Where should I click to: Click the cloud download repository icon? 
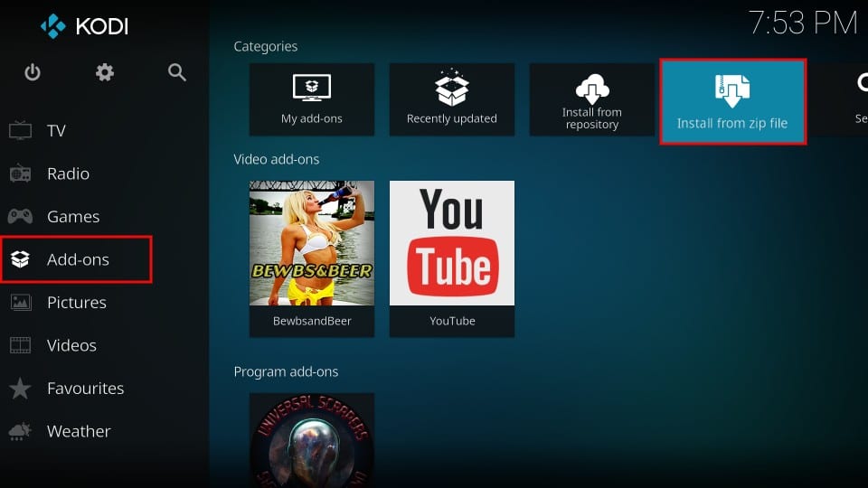click(592, 89)
